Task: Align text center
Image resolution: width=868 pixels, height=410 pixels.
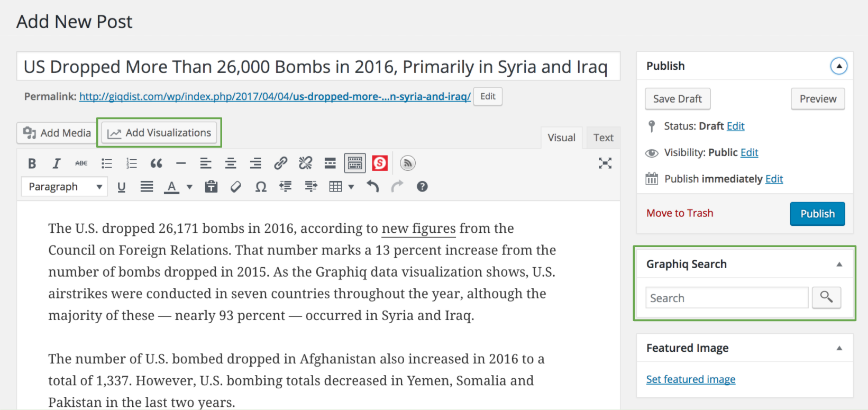Action: point(231,163)
